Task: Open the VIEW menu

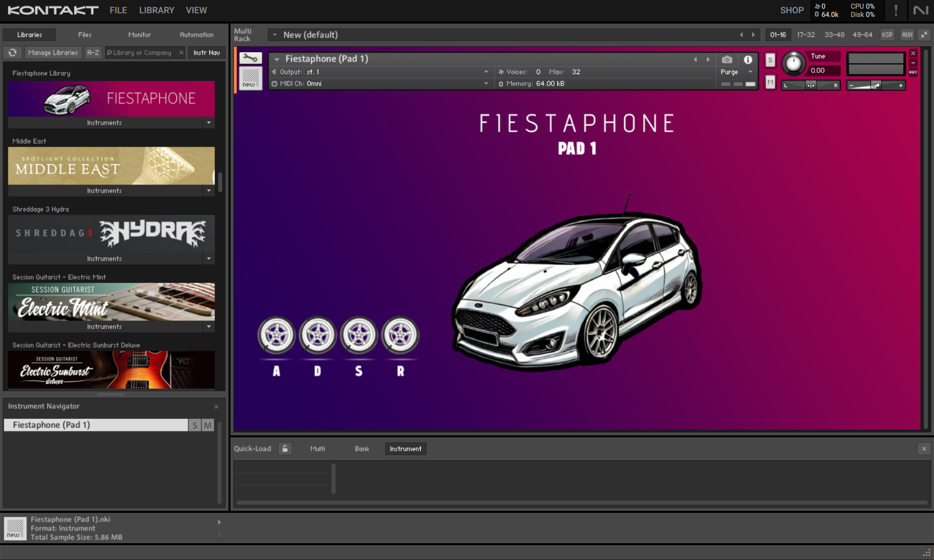Action: coord(196,10)
